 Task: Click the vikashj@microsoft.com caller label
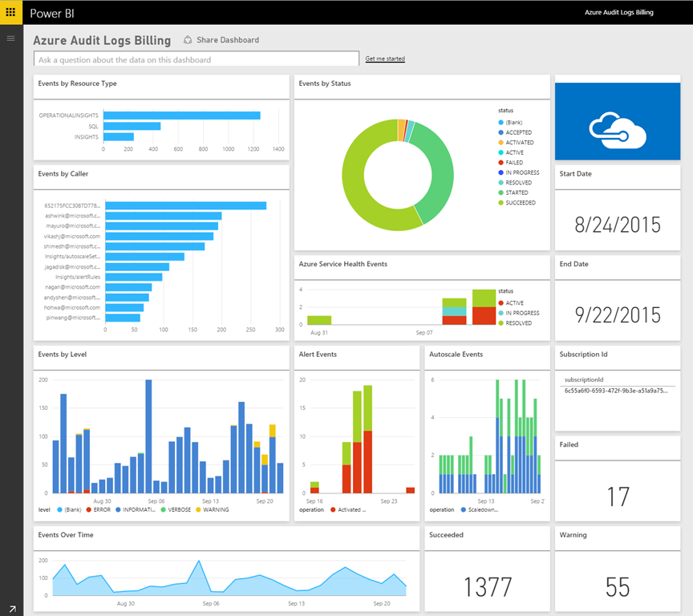72,236
